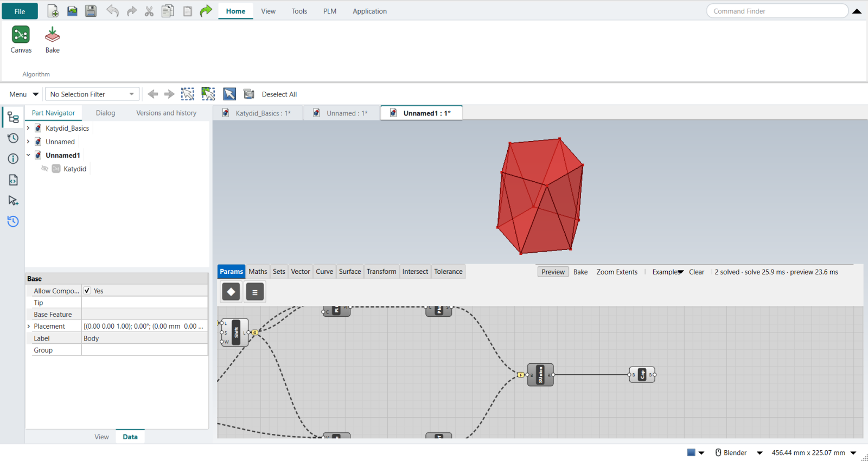The image size is (868, 461).
Task: Click the list-lines Params component icon
Action: coord(255,292)
